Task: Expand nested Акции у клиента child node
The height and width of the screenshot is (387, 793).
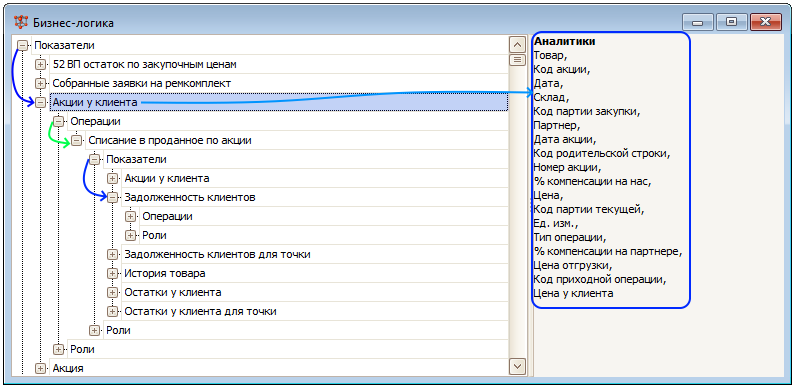Action: pos(112,179)
